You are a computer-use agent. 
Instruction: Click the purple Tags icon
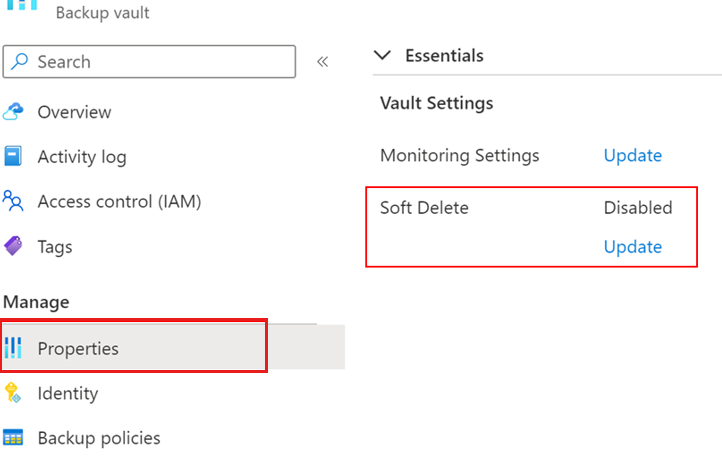tap(13, 246)
